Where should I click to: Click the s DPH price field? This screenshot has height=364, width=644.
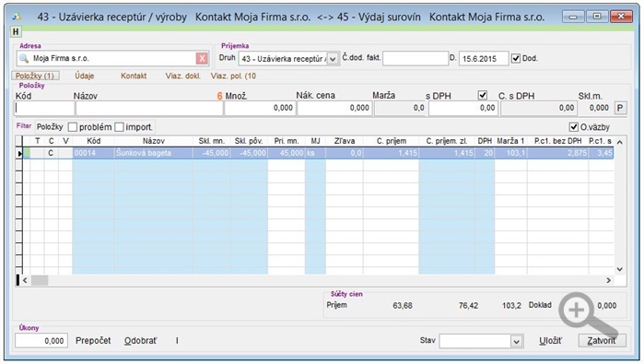pos(463,108)
